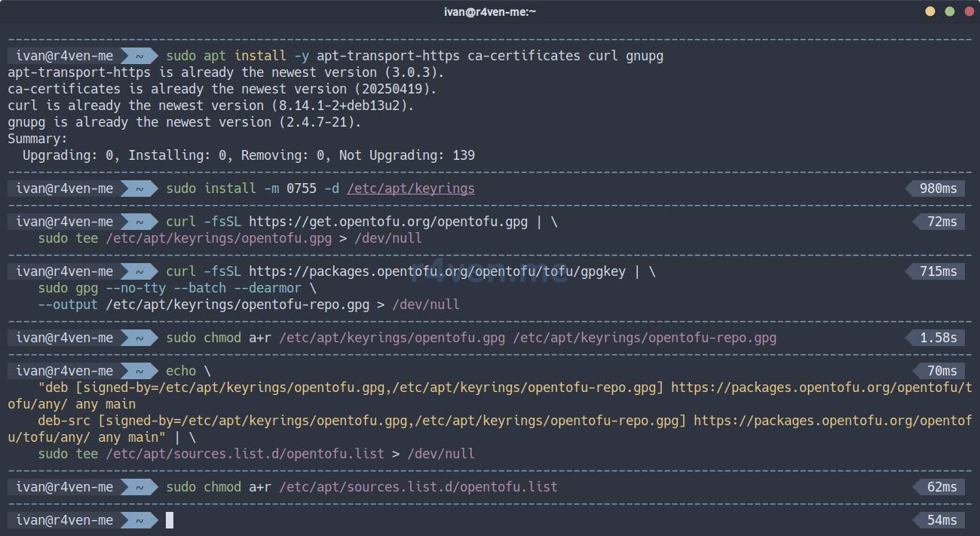The width and height of the screenshot is (980, 536).
Task: Click the 72ms execution time badge
Action: click(x=942, y=222)
